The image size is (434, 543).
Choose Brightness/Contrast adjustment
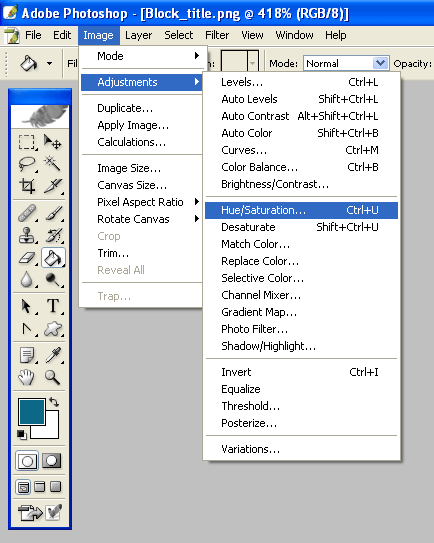[301, 184]
